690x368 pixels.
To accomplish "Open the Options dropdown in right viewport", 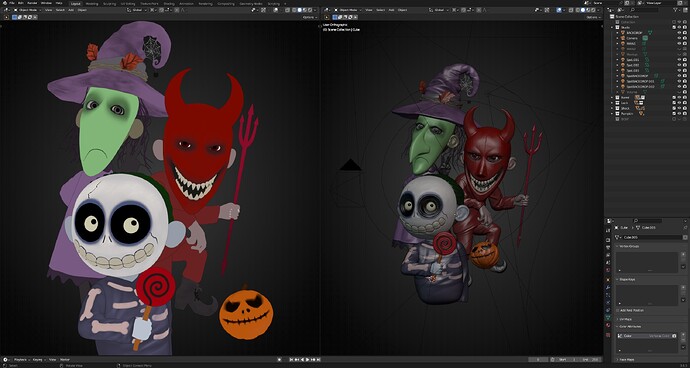I will click(594, 17).
